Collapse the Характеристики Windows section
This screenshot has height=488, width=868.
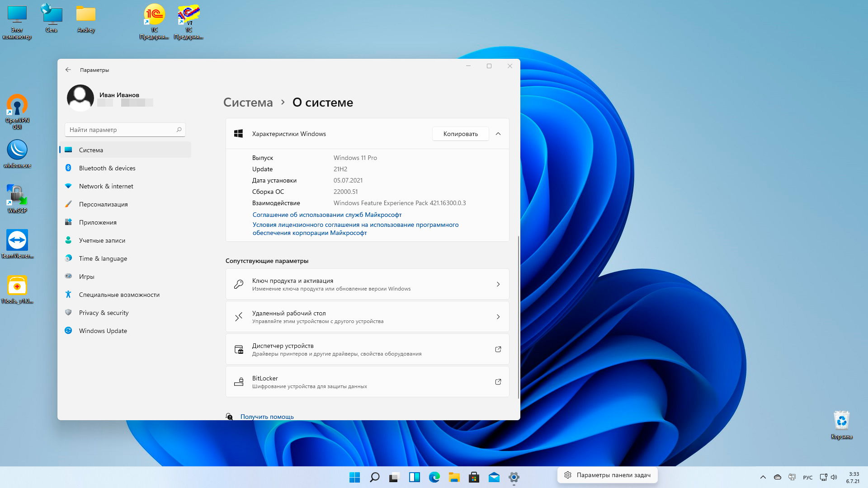498,134
